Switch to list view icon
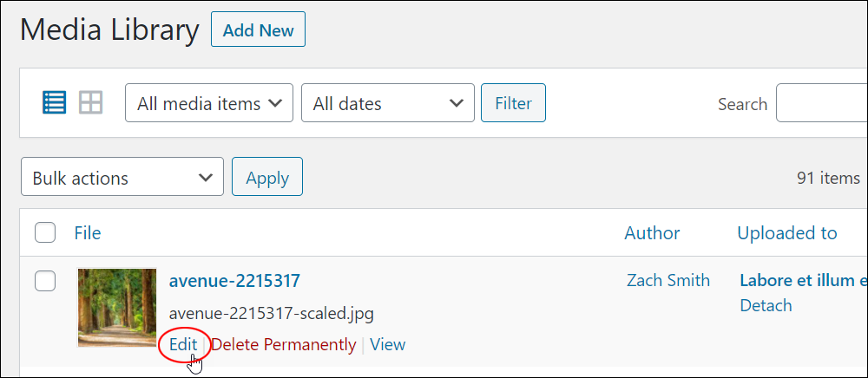This screenshot has height=378, width=868. pyautogui.click(x=54, y=103)
